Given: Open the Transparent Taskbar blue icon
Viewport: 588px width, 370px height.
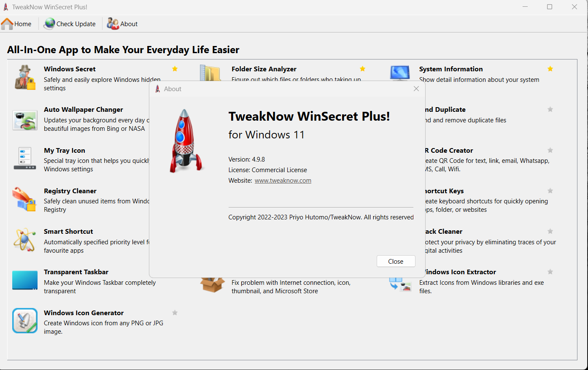Looking at the screenshot, I should tap(25, 280).
